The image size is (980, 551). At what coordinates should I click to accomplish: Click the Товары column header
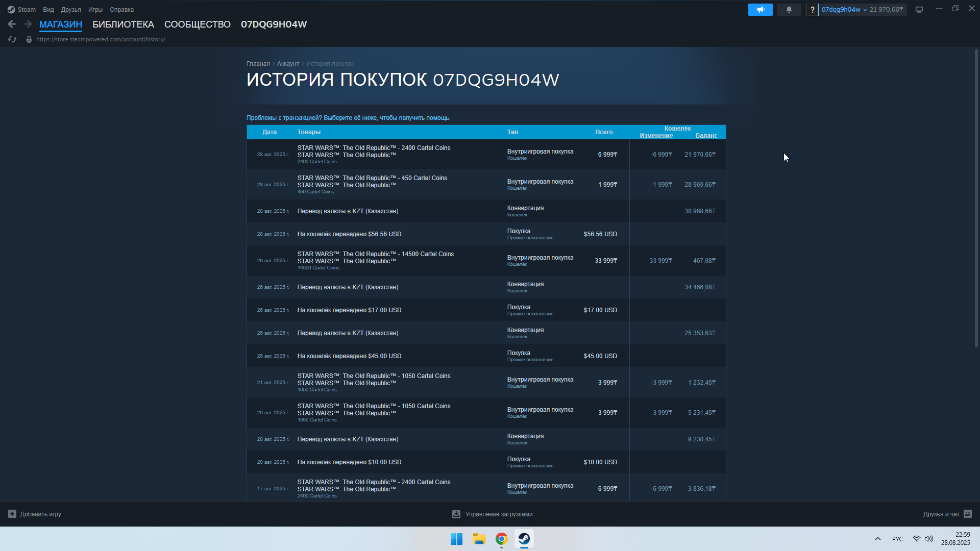[x=309, y=132]
